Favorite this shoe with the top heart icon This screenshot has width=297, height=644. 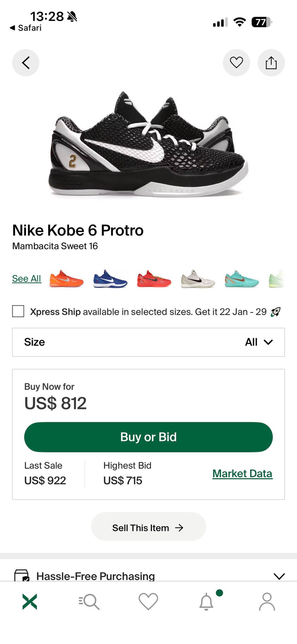(236, 63)
